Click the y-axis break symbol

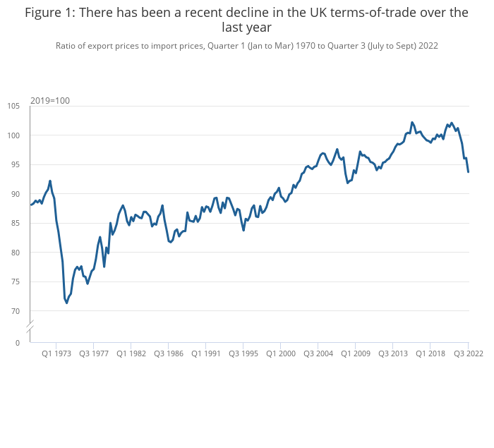30,327
